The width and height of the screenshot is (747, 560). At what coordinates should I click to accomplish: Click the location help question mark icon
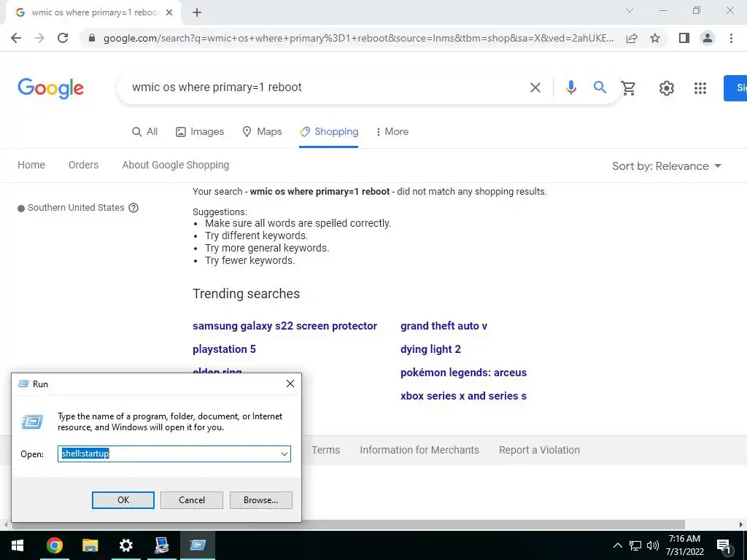click(x=134, y=208)
